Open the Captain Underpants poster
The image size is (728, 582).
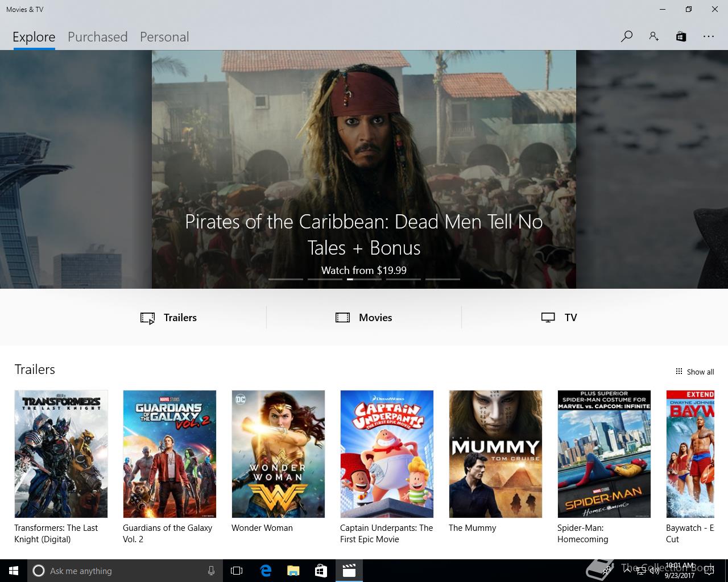(x=387, y=454)
